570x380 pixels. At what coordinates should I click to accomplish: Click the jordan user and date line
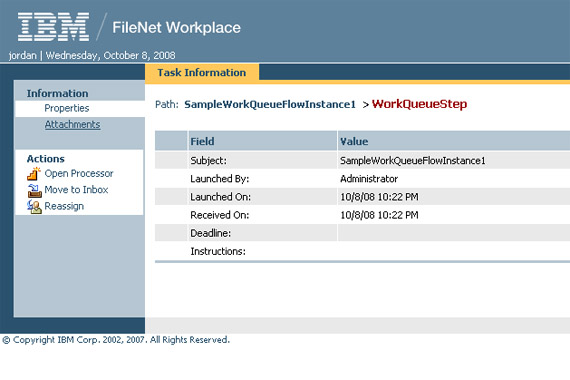92,55
